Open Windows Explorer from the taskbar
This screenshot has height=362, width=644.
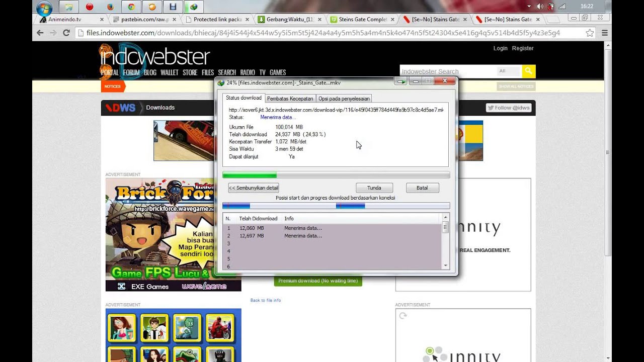[68, 7]
